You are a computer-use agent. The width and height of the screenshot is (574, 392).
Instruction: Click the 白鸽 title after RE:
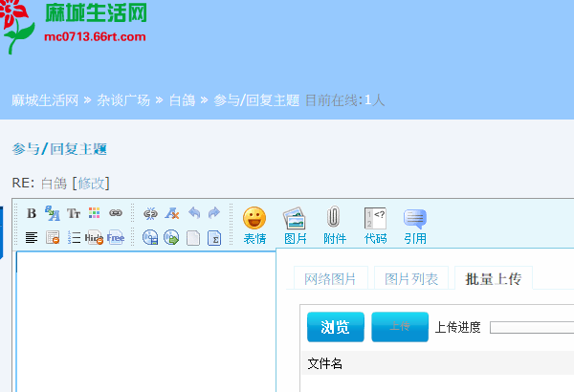coord(54,183)
